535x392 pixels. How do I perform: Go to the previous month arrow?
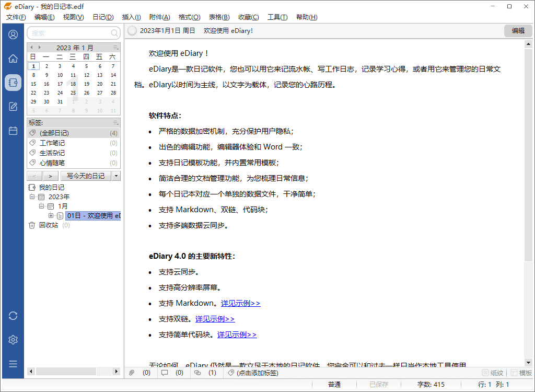31,48
